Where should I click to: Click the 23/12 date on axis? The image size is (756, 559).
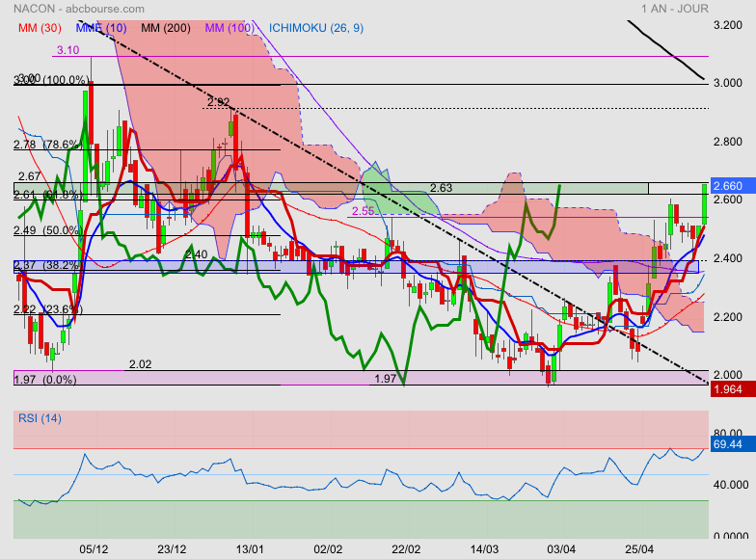pos(172,549)
